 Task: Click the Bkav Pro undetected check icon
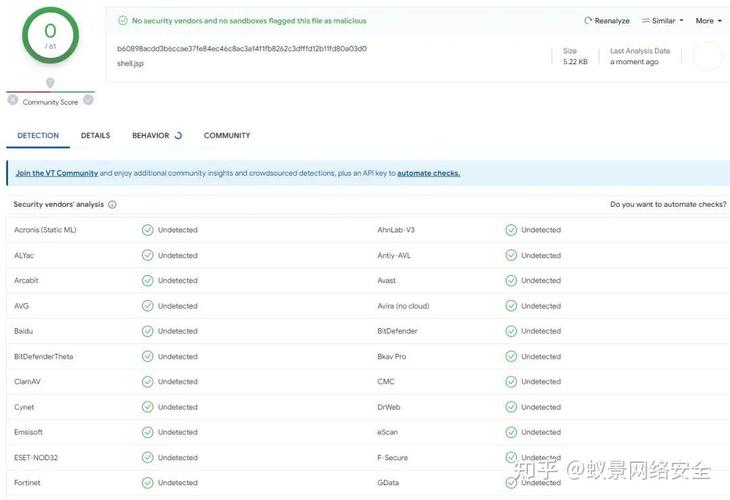pos(511,356)
